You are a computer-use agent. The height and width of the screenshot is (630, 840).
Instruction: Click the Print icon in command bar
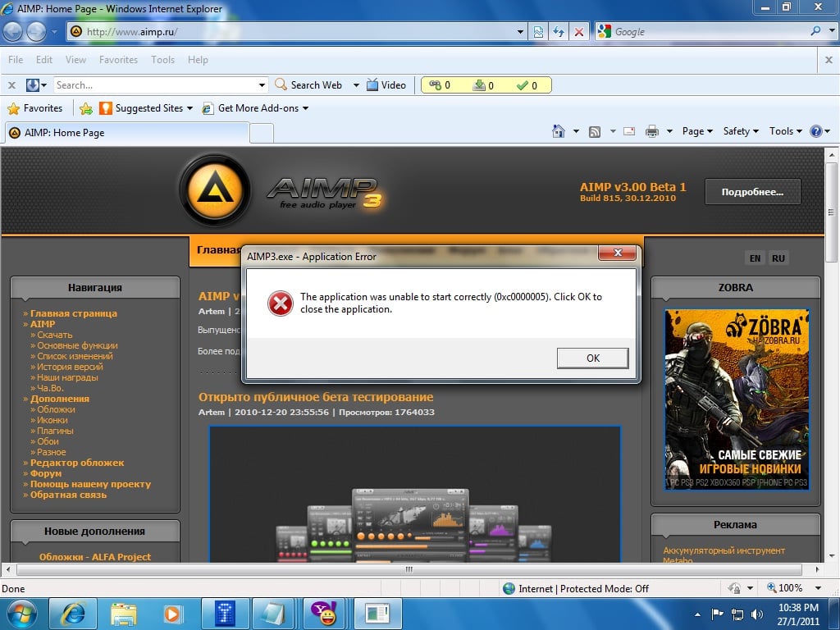click(652, 131)
